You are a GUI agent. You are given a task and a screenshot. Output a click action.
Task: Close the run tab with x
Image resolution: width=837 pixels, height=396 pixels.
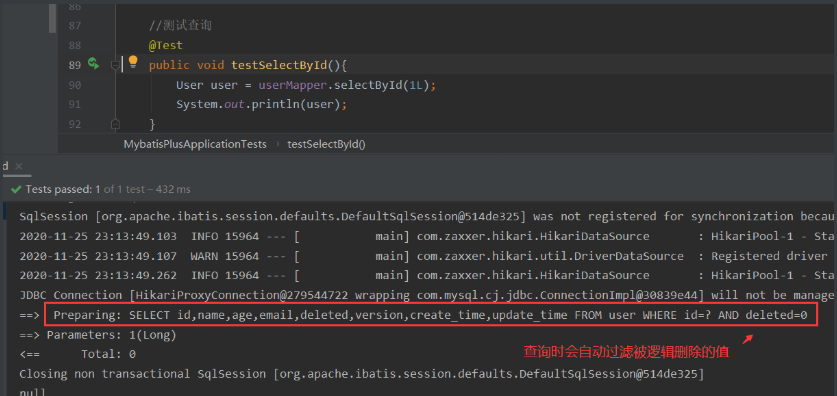[18, 167]
